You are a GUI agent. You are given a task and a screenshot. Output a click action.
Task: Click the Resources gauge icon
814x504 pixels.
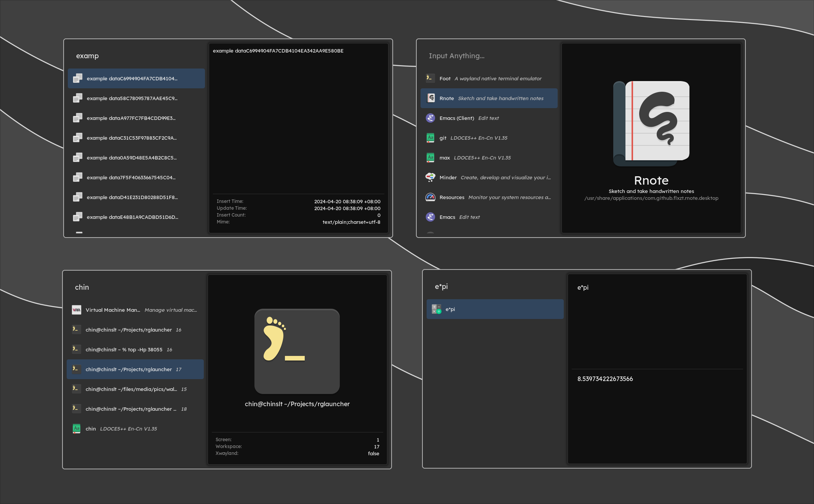tap(430, 197)
